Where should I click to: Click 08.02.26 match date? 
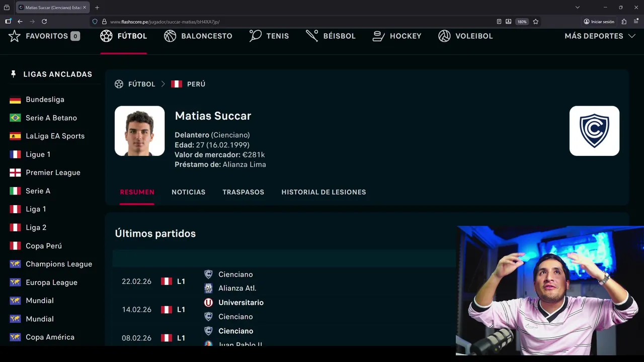coord(136,338)
